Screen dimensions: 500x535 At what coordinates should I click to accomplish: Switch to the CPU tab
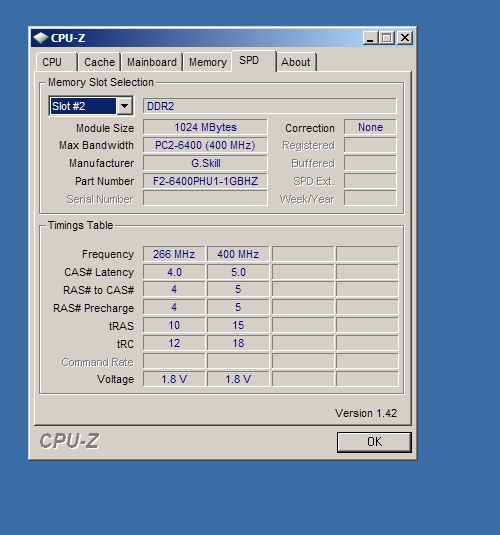pos(56,62)
